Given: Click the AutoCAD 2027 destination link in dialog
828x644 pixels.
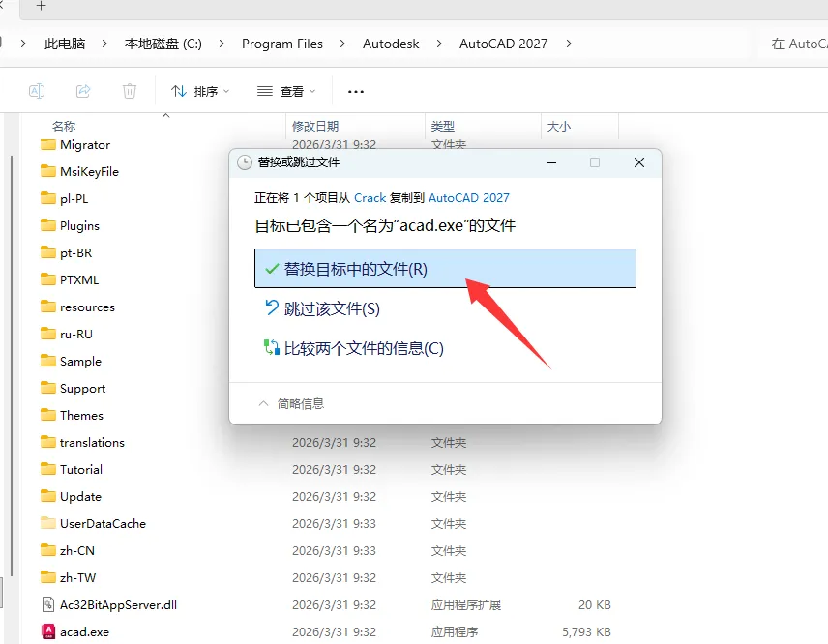Looking at the screenshot, I should 469,198.
